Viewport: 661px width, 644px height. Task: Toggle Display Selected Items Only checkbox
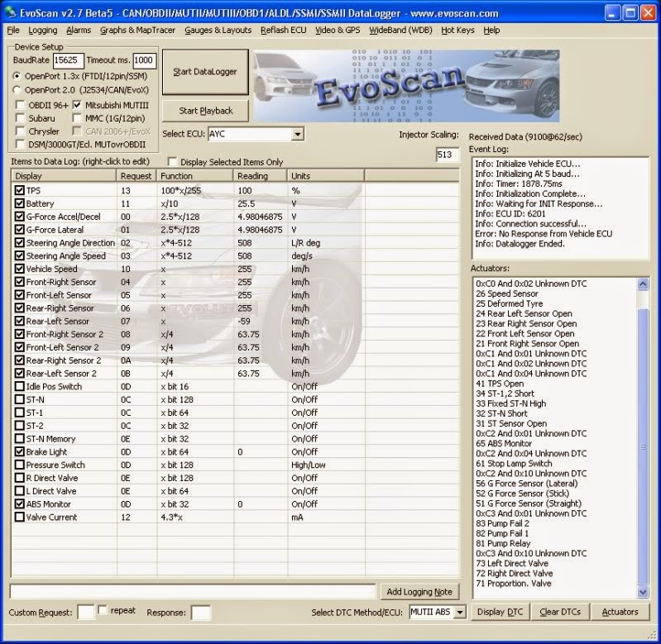pyautogui.click(x=172, y=162)
